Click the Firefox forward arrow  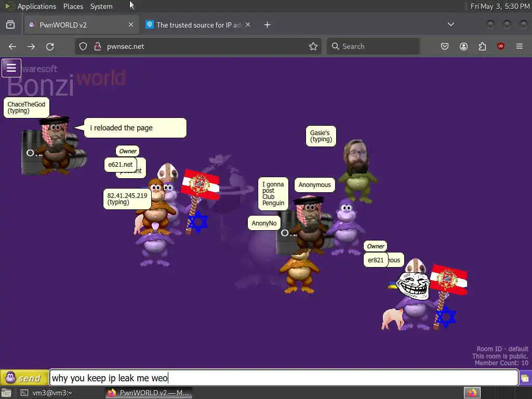click(x=31, y=46)
